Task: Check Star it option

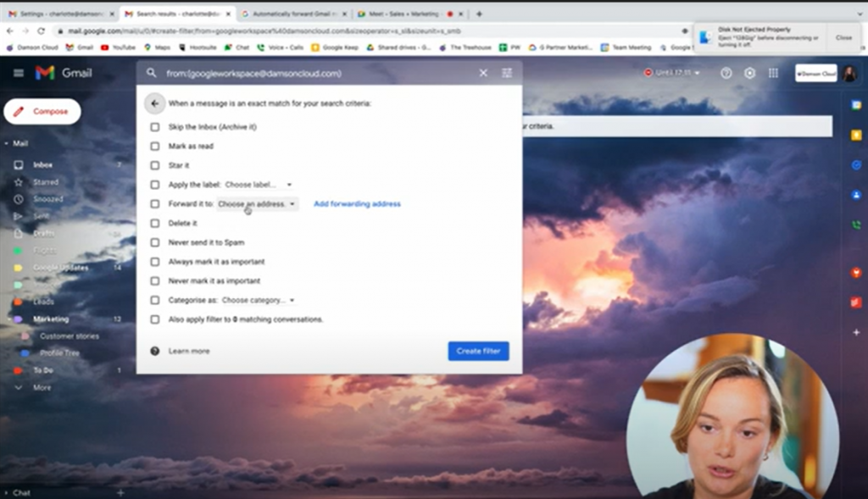Action: [x=155, y=165]
